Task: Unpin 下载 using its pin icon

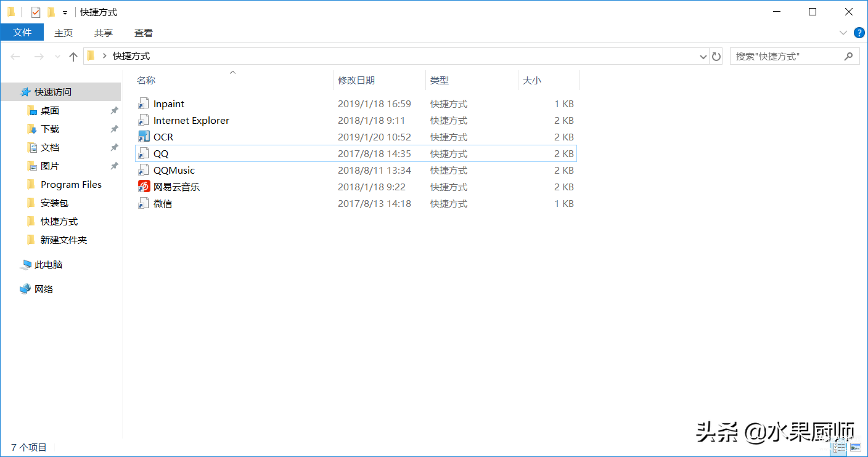Action: (x=114, y=129)
